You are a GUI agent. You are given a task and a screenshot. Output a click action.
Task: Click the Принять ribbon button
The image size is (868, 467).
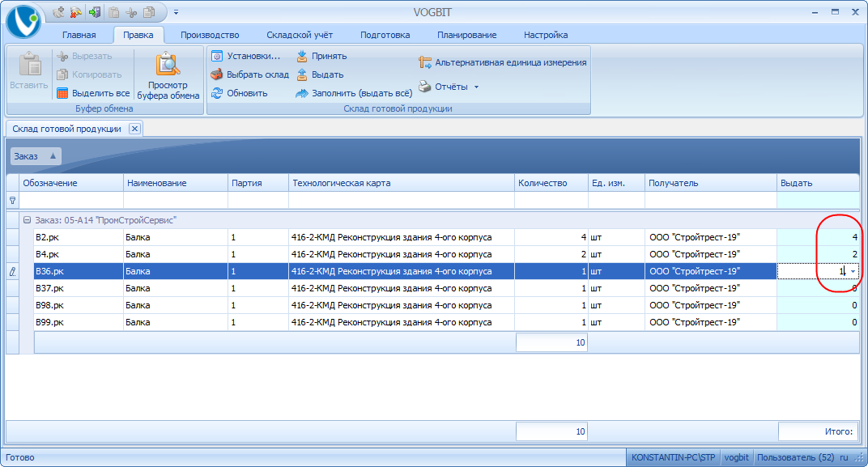321,56
